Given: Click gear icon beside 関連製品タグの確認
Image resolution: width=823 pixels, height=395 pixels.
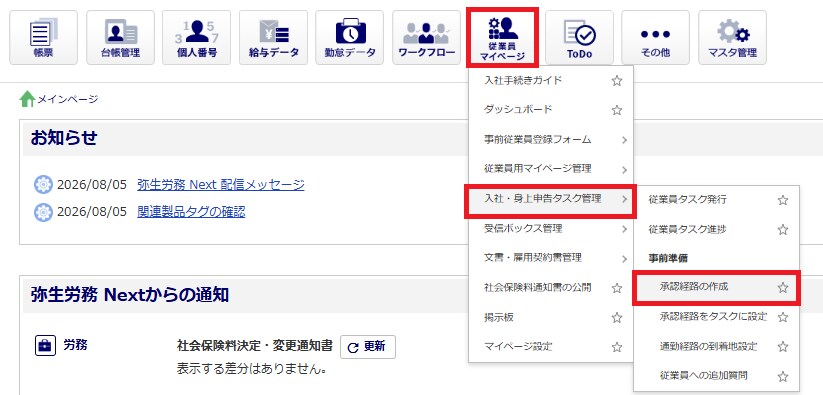Looking at the screenshot, I should point(43,212).
